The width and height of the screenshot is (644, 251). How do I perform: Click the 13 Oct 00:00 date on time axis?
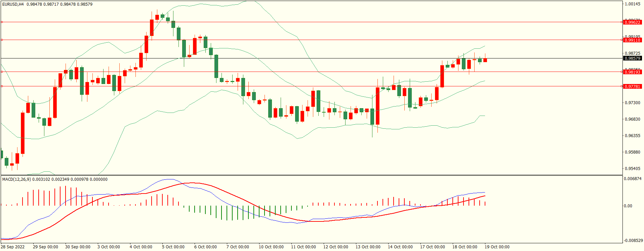tap(368, 247)
